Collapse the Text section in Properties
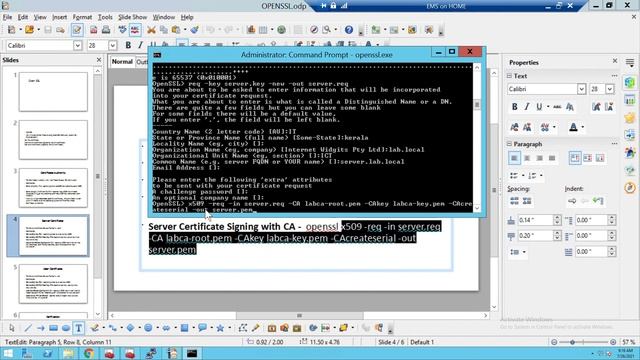 509,76
